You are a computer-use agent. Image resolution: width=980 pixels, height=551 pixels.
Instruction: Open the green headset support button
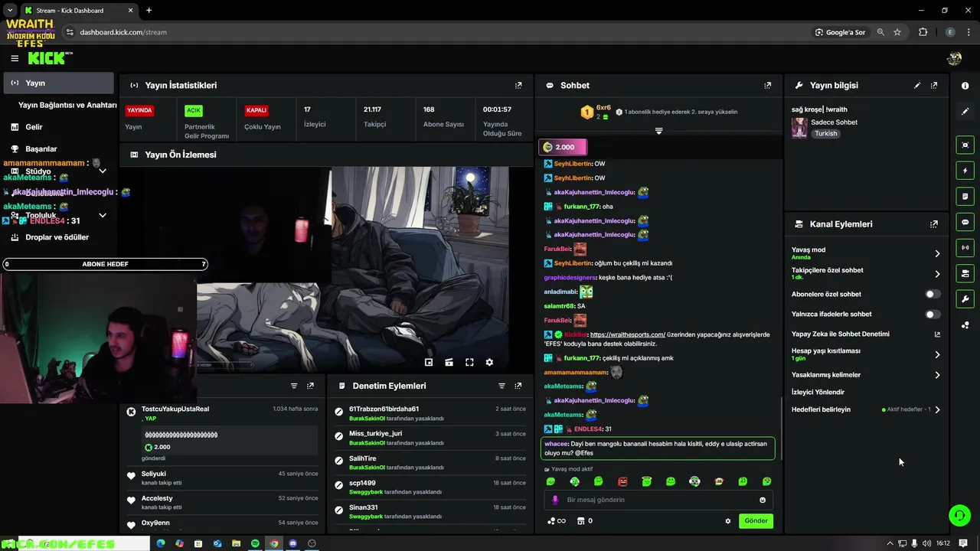point(959,515)
